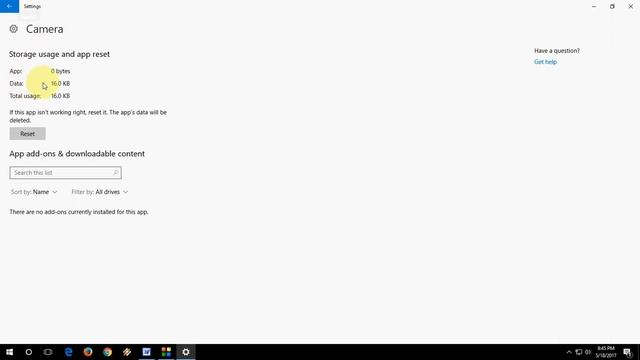Click the '16.0 KB' Data value
This screenshot has height=360, width=640.
pos(60,83)
